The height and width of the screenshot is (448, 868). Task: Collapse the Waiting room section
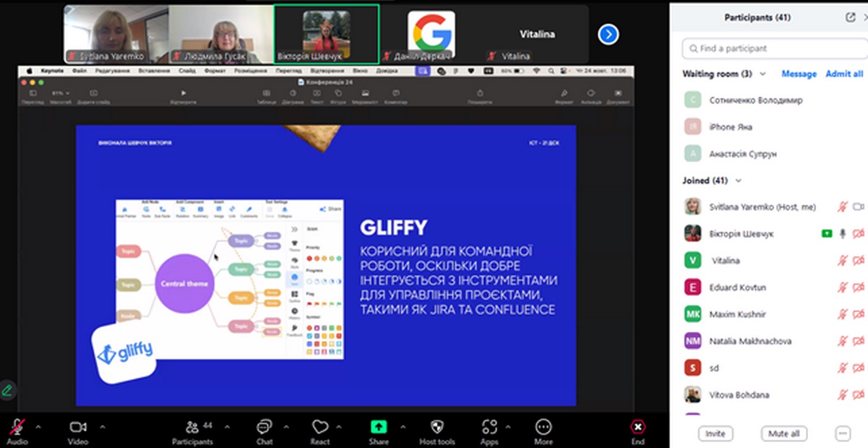763,74
